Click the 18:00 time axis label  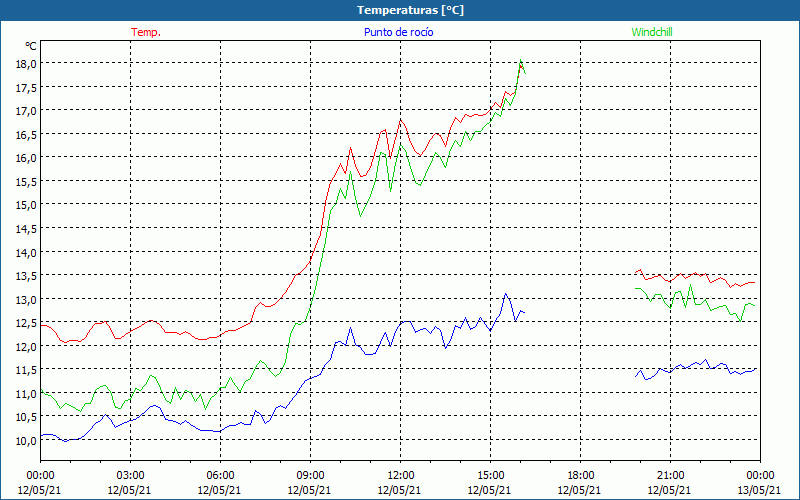[x=580, y=476]
